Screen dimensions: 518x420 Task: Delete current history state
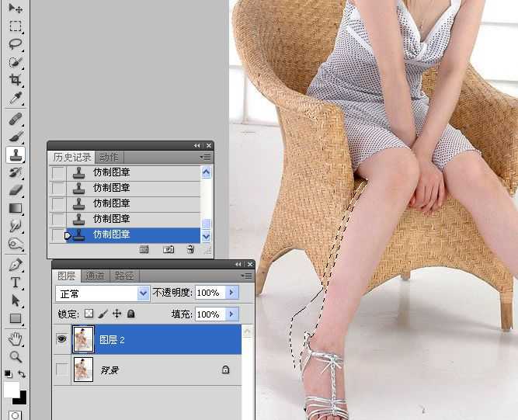(190, 249)
